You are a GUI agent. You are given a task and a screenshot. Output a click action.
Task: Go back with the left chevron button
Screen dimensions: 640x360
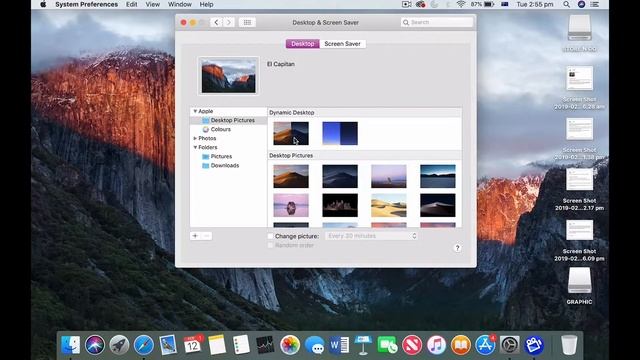tap(216, 22)
